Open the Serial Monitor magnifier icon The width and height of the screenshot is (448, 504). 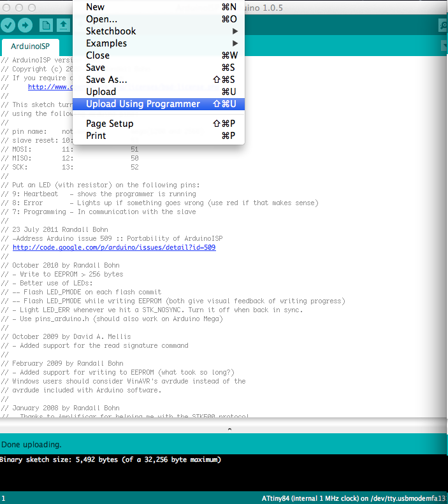pos(443,25)
